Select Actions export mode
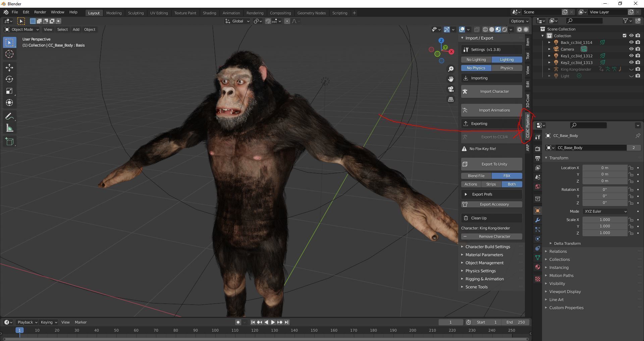644x341 pixels. [471, 184]
